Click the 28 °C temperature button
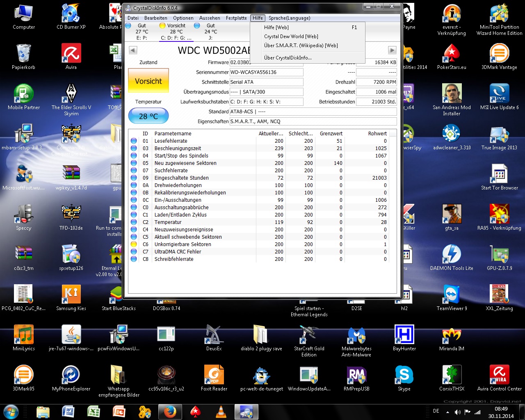 pos(148,116)
